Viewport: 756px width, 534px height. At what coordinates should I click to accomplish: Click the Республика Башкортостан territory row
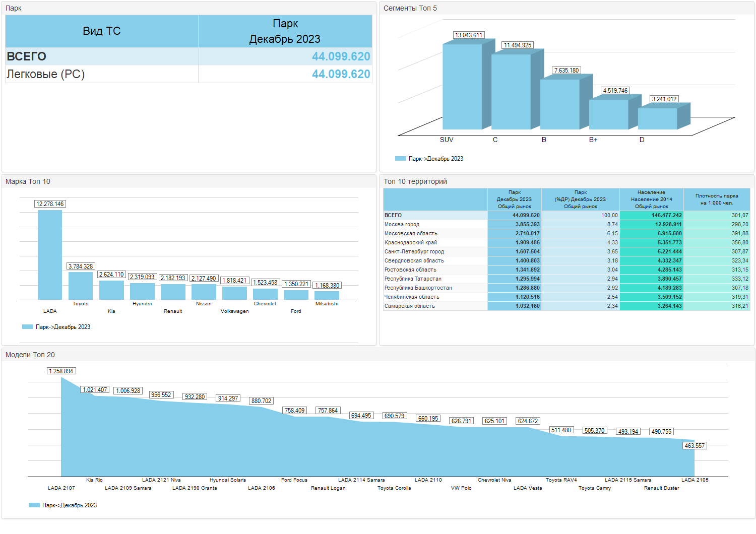[566, 288]
